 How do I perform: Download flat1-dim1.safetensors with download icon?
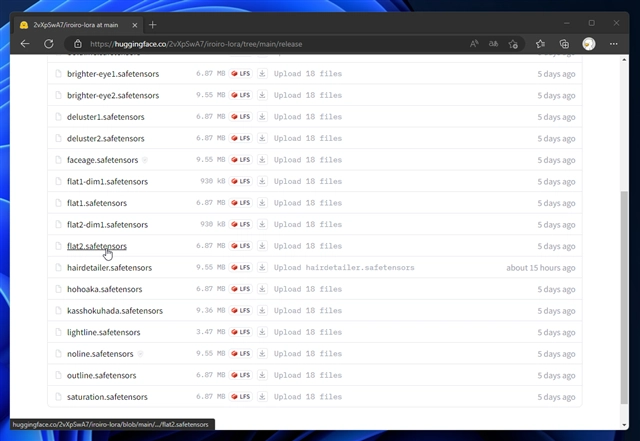tap(262, 181)
